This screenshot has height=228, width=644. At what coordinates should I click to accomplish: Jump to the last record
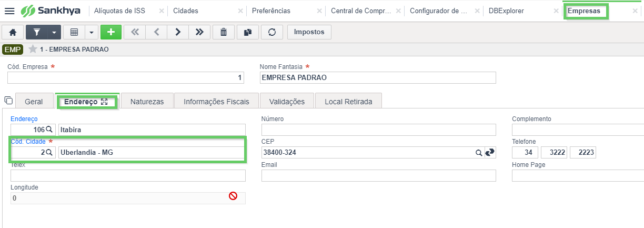(199, 32)
